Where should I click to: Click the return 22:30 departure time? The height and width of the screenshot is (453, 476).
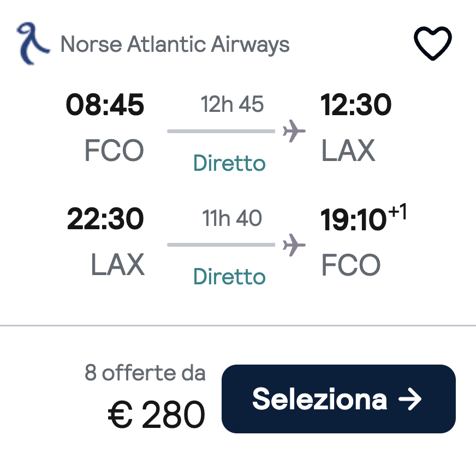[105, 219]
